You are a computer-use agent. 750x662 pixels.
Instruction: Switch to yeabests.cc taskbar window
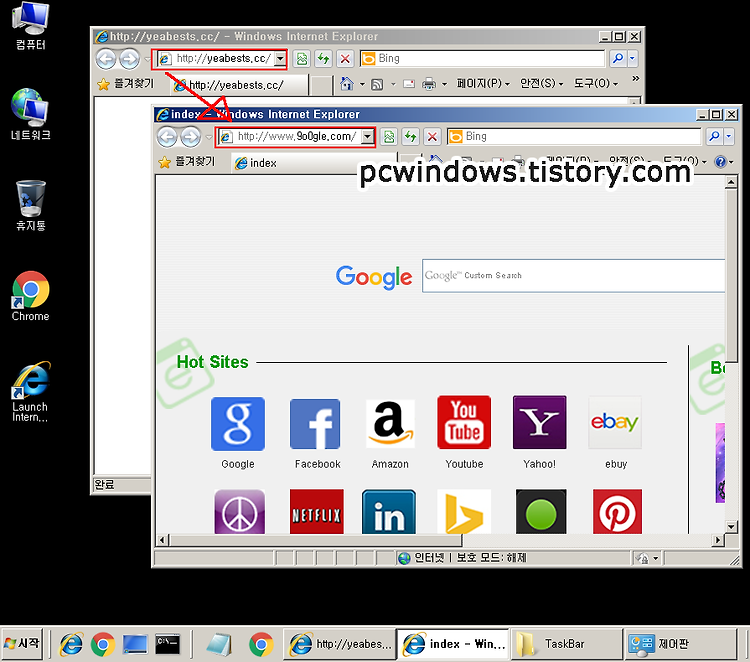click(340, 644)
